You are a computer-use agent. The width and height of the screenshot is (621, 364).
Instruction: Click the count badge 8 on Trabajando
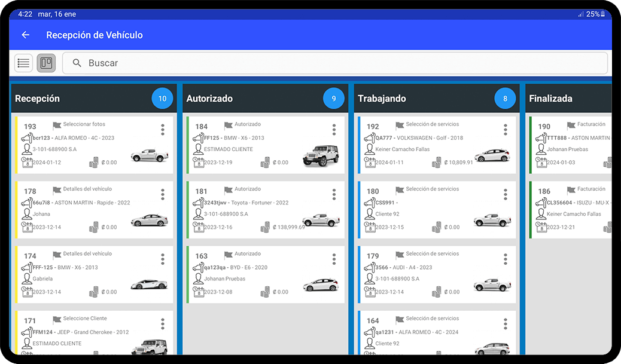pos(506,98)
